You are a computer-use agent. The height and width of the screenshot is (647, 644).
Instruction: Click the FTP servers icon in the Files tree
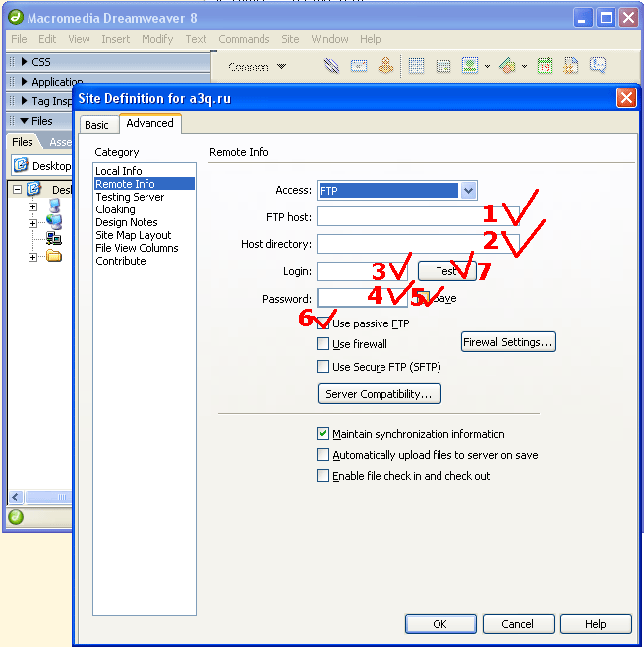(54, 239)
